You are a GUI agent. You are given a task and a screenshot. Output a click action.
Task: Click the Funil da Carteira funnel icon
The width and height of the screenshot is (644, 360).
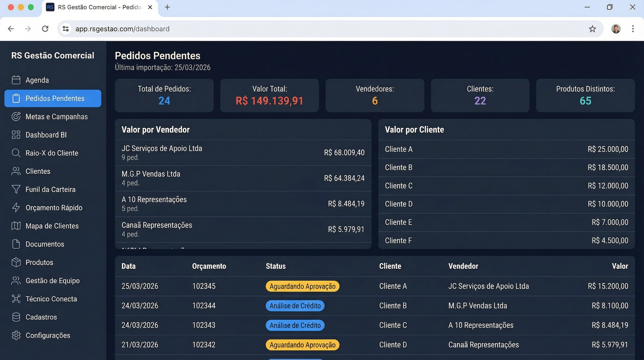click(16, 189)
